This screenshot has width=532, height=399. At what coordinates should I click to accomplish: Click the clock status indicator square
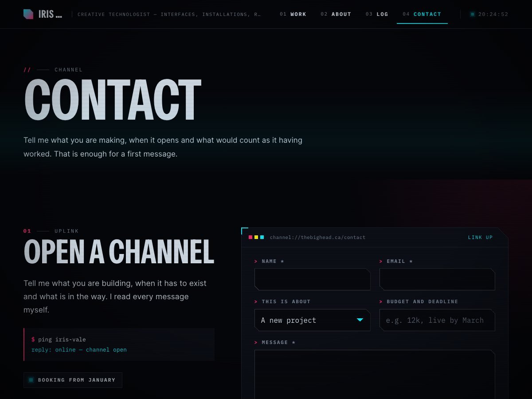pos(473,14)
